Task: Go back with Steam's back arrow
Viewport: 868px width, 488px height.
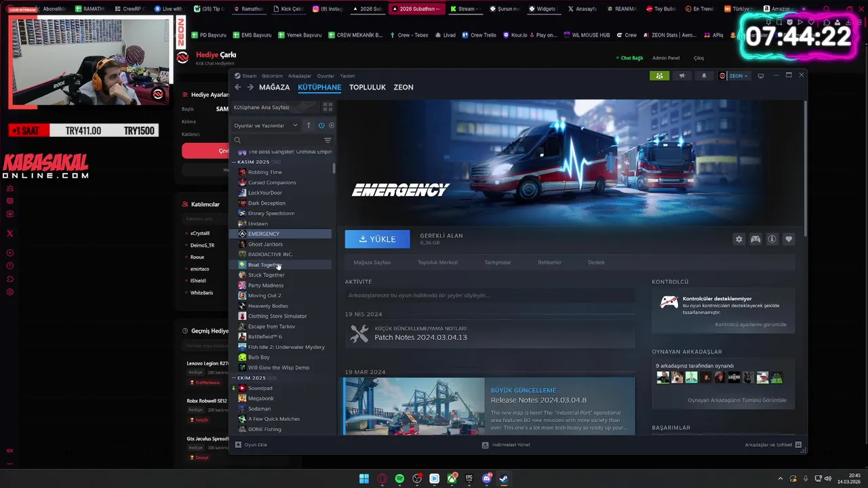Action: [x=237, y=87]
